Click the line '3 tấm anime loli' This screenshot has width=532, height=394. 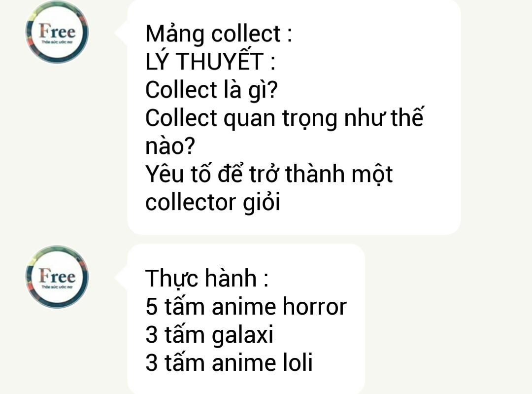(x=229, y=363)
